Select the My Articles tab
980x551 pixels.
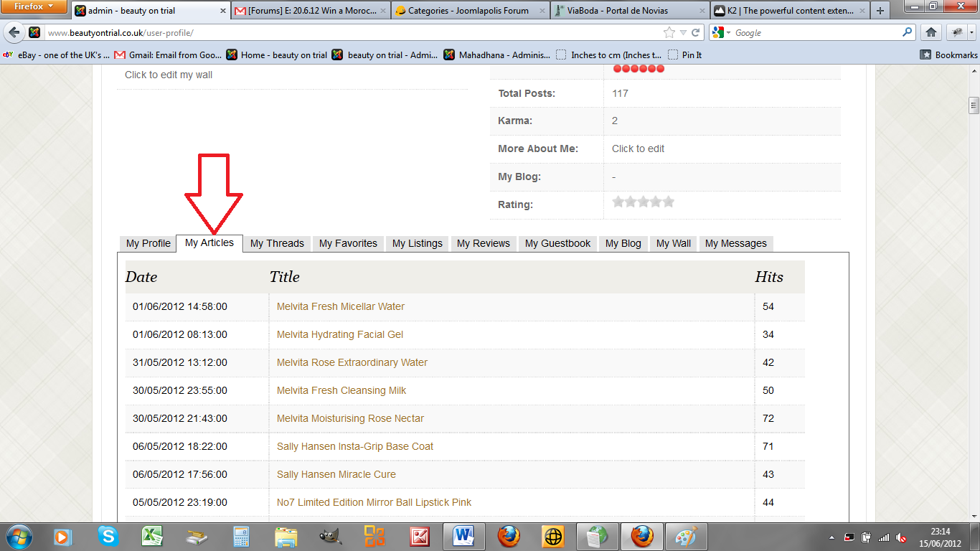point(209,242)
